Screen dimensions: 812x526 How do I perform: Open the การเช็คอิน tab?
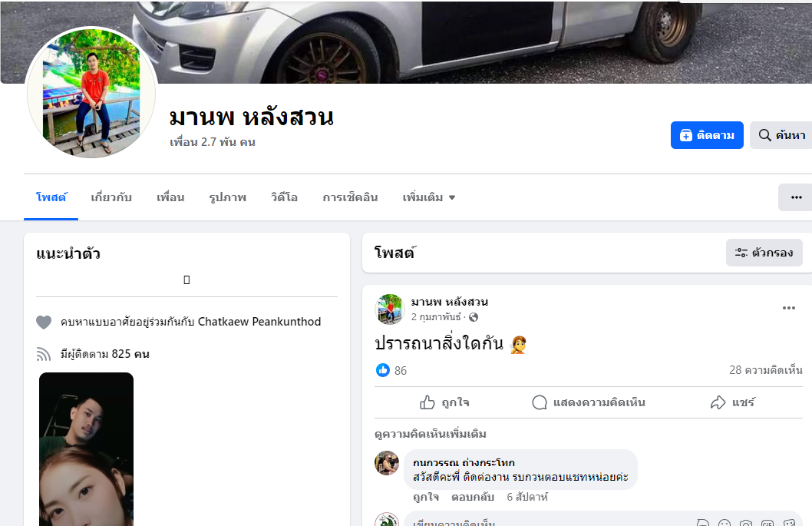pyautogui.click(x=350, y=197)
